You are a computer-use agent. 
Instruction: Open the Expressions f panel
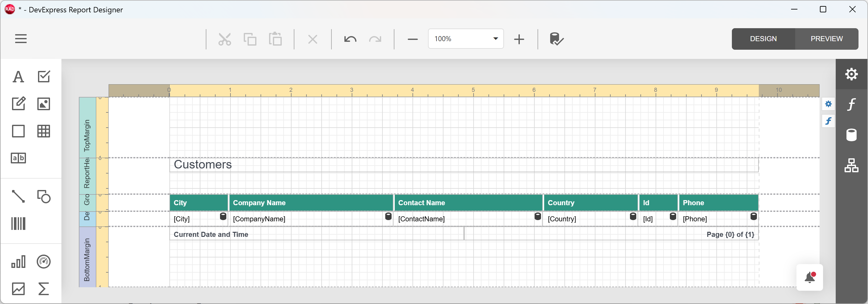click(x=851, y=104)
